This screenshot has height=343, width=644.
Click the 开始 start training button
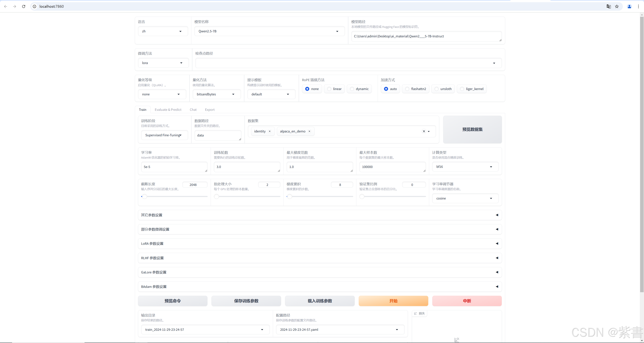coord(393,301)
